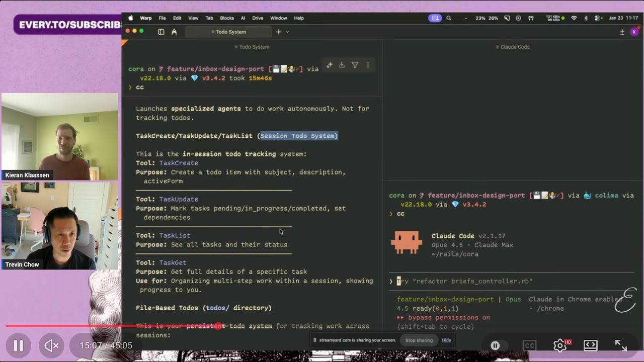Open the View menu
Image resolution: width=644 pixels, height=362 pixels.
(x=193, y=18)
